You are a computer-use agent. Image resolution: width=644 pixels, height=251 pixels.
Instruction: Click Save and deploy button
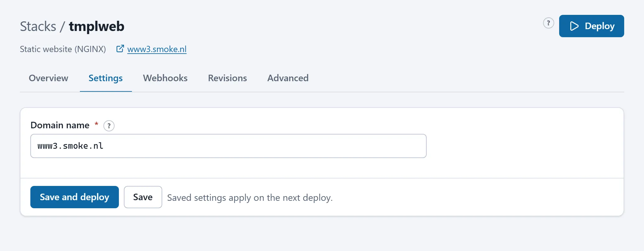75,197
